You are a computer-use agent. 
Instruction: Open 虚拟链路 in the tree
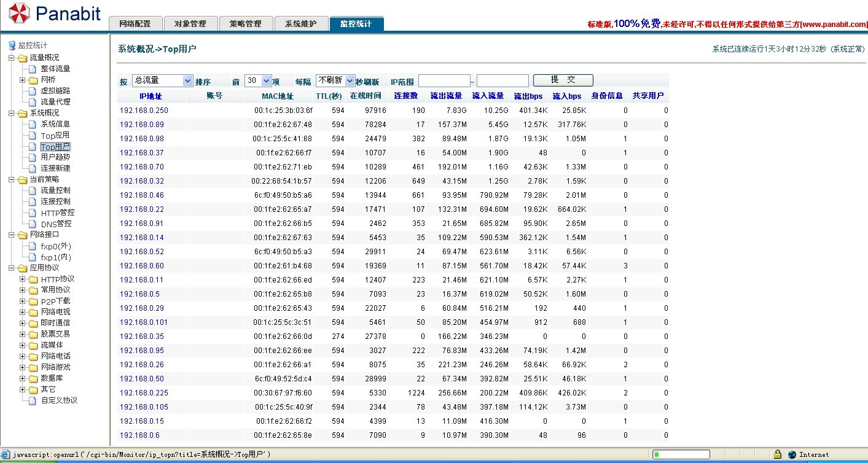tap(55, 91)
